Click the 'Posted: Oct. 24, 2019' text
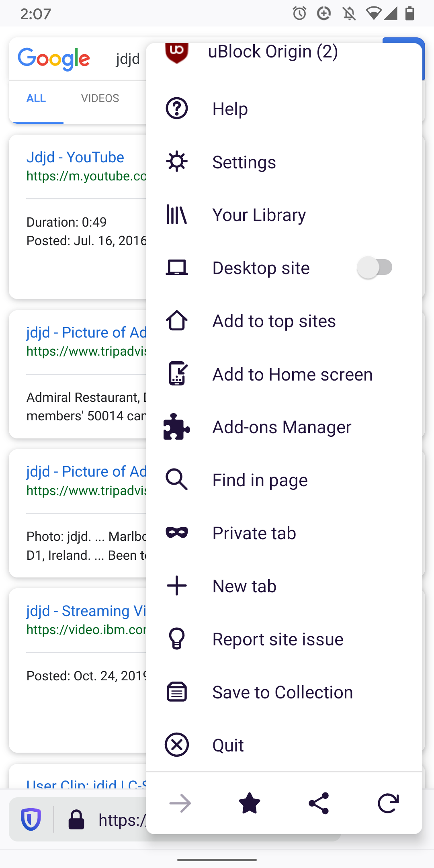This screenshot has width=434, height=868. tap(86, 676)
